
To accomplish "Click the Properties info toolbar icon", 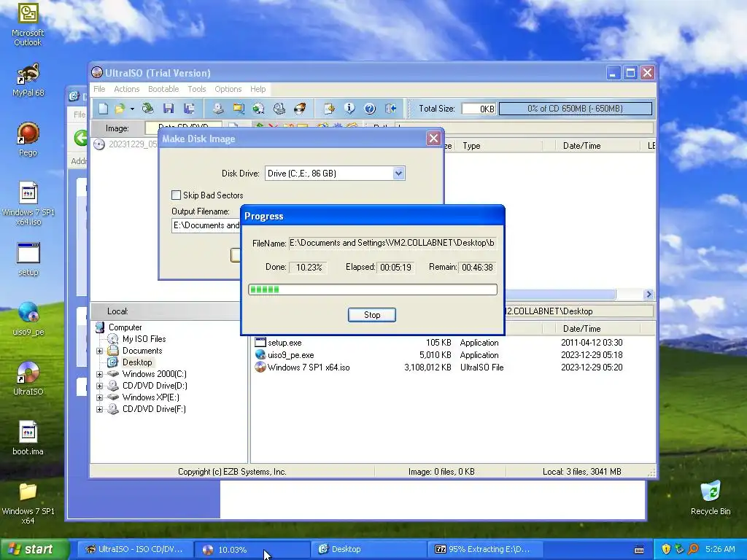I will point(349,109).
